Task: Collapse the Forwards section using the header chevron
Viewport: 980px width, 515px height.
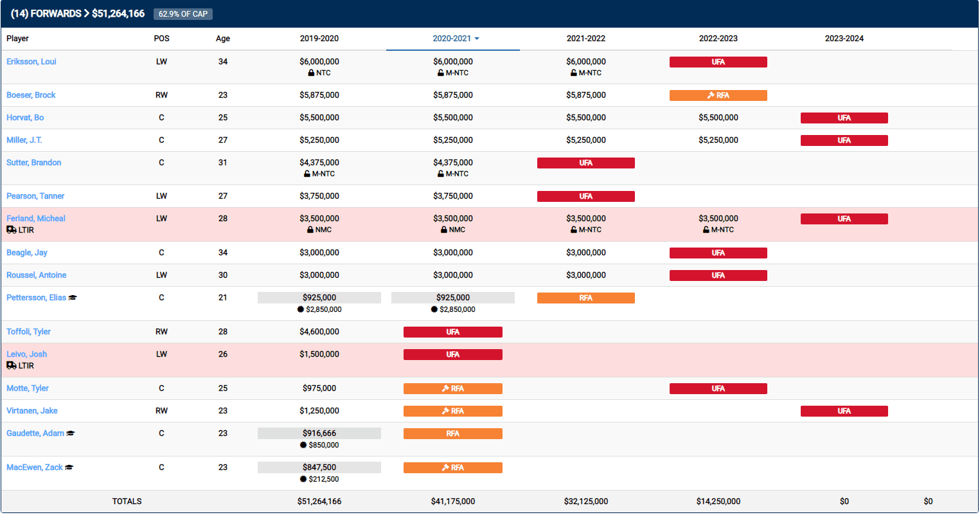Action: (86, 14)
